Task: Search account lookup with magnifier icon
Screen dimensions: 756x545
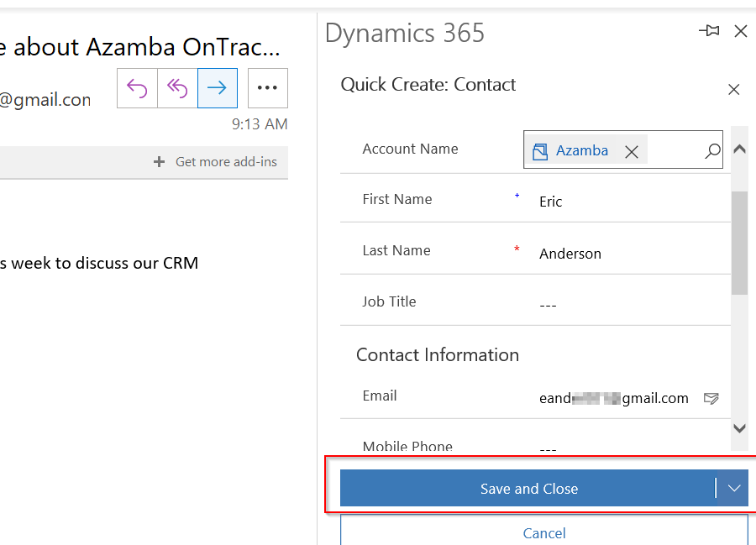Action: [712, 151]
